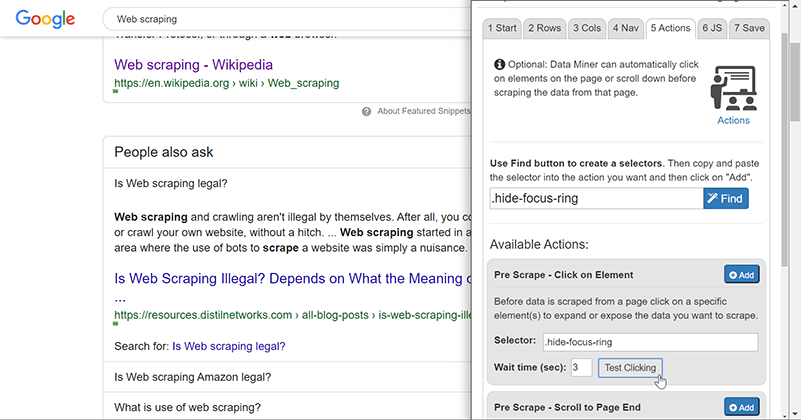
Task: Click the Wait time seconds box
Action: (x=581, y=368)
